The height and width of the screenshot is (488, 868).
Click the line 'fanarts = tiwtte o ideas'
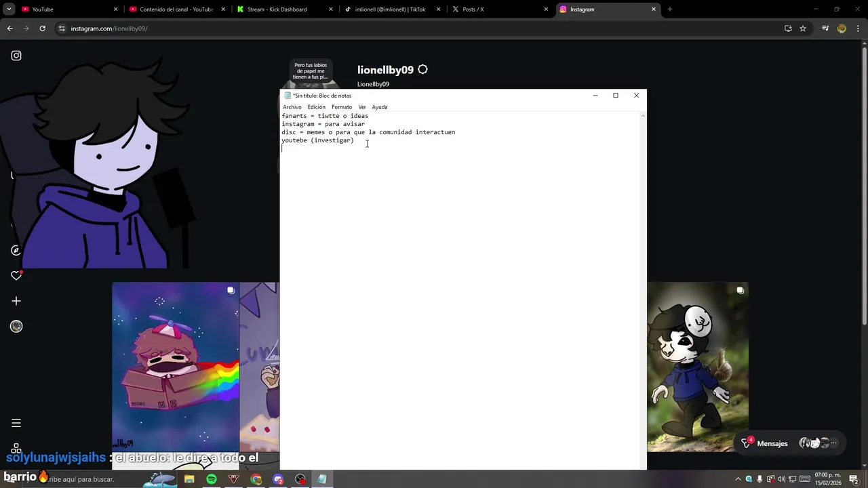point(325,116)
